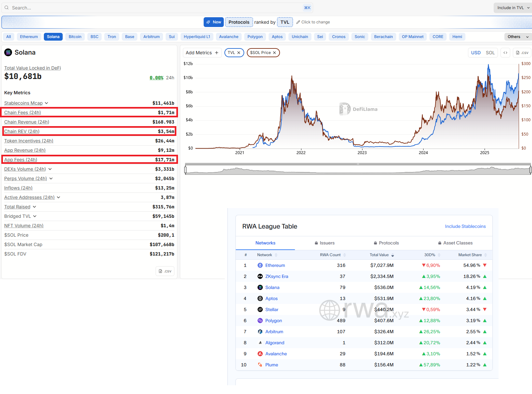This screenshot has width=532, height=394.
Task: Click the lock icon on Protocols tab
Action: (375, 243)
